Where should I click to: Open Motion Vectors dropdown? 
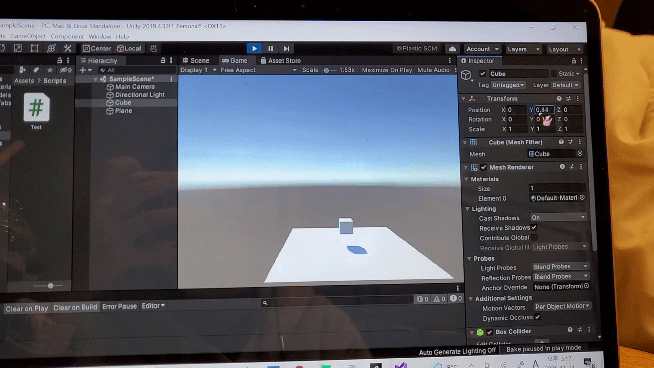(562, 306)
